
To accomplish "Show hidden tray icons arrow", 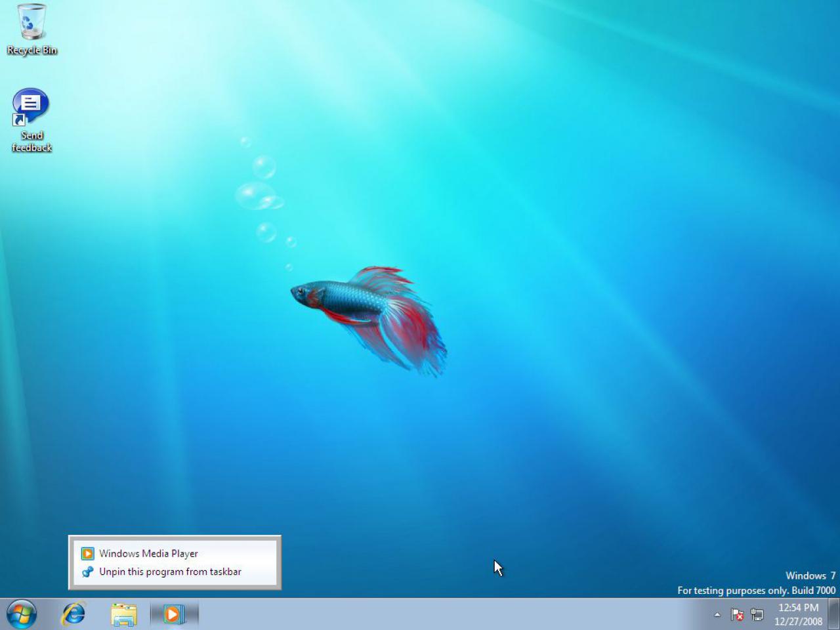I will pyautogui.click(x=717, y=615).
